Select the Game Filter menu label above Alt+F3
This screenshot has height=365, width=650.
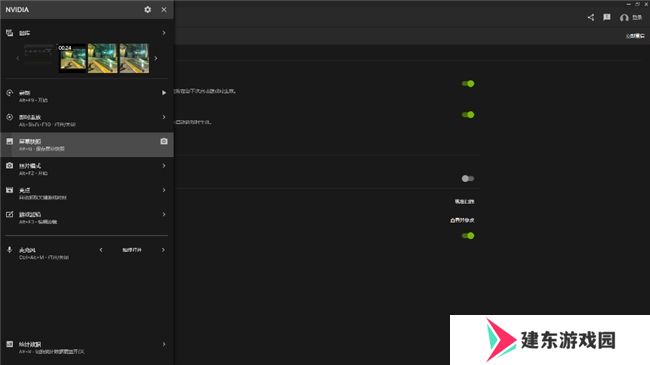tap(30, 214)
